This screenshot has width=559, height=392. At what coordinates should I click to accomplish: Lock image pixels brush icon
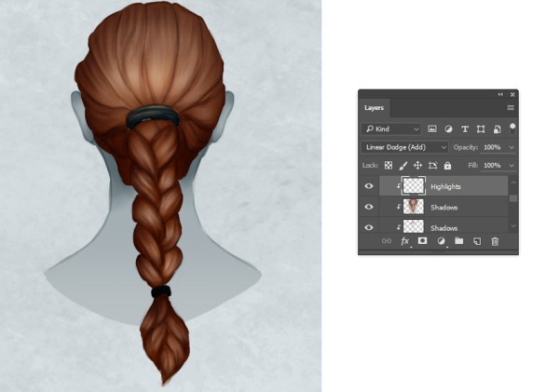click(403, 166)
